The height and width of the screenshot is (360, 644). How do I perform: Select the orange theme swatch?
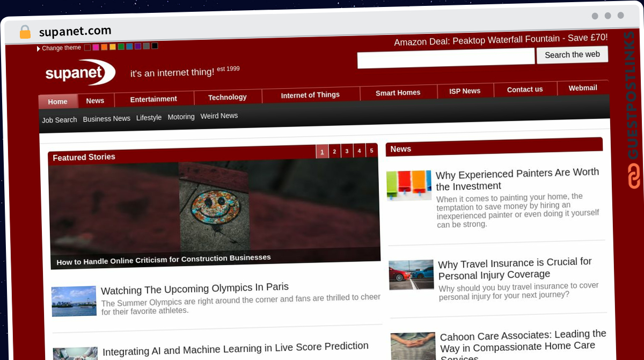click(x=104, y=47)
